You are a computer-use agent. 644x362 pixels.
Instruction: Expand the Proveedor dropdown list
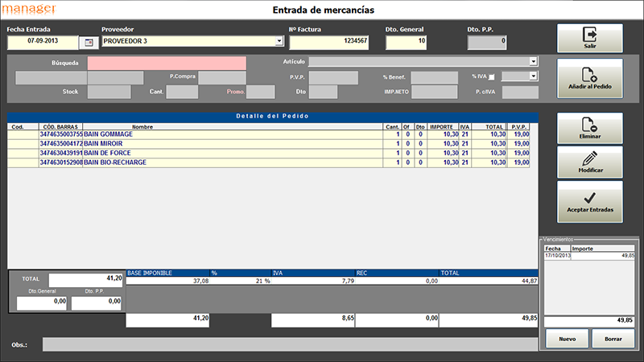(279, 41)
